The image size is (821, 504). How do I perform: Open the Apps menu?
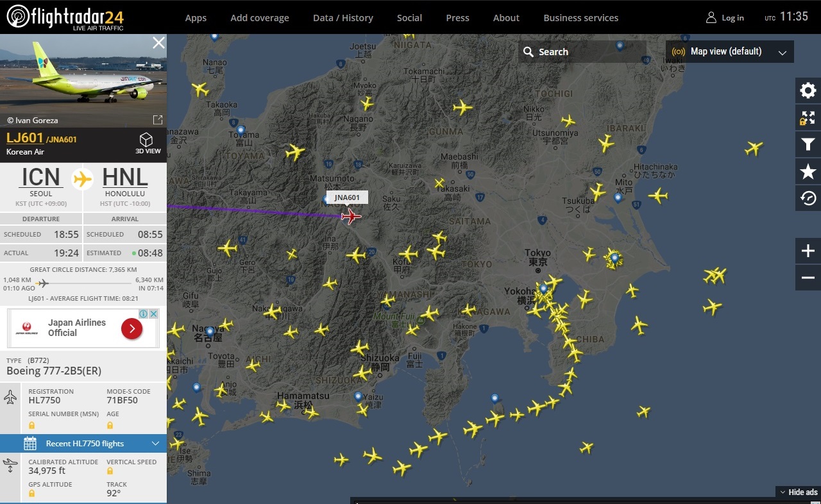pos(196,18)
